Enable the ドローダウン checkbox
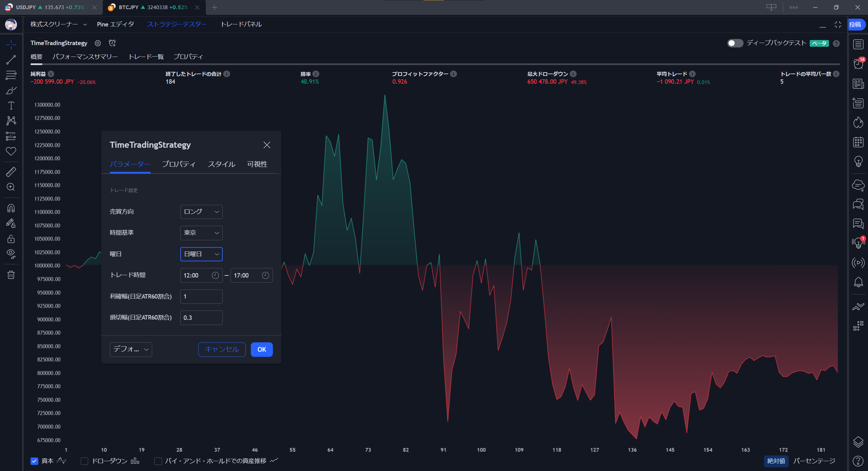Image resolution: width=868 pixels, height=471 pixels. pos(84,461)
